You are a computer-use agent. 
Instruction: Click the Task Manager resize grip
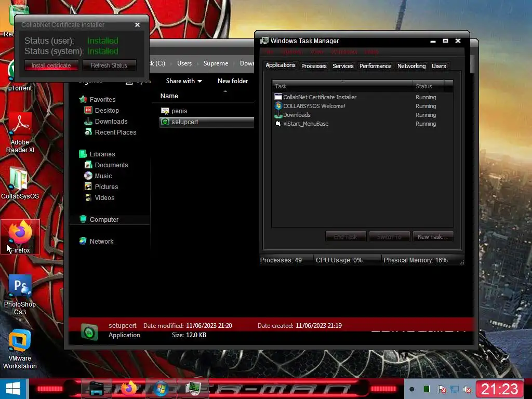coord(461,262)
